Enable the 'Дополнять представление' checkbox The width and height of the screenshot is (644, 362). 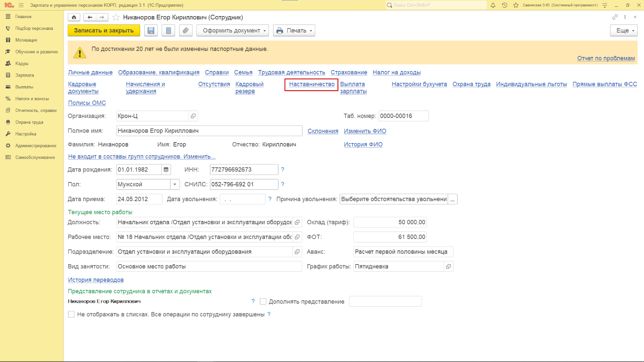263,301
